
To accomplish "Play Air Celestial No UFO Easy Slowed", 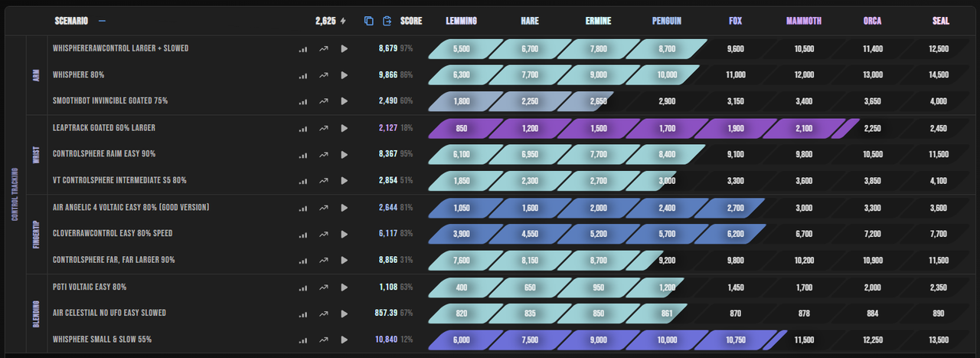I will click(344, 314).
